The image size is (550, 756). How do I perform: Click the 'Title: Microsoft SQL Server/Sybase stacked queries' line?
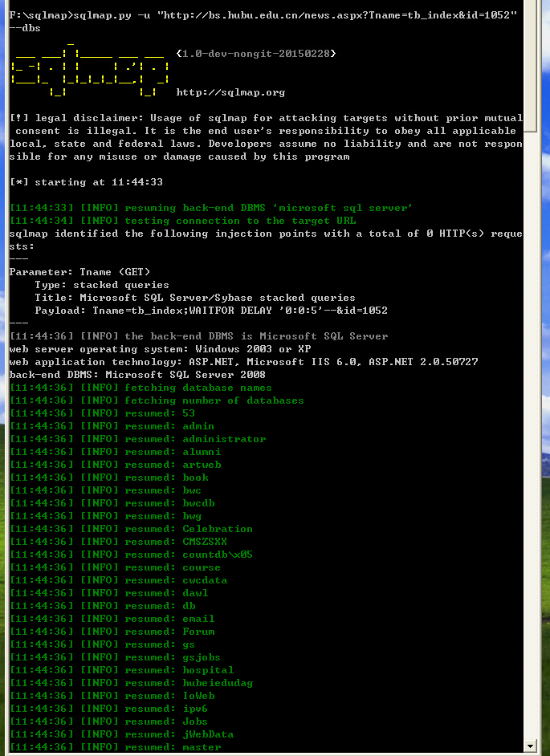195,298
